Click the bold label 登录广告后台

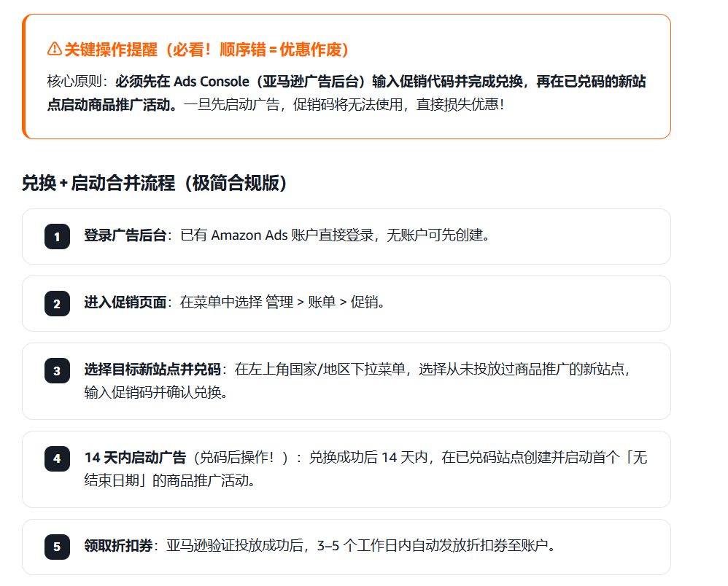click(x=125, y=235)
